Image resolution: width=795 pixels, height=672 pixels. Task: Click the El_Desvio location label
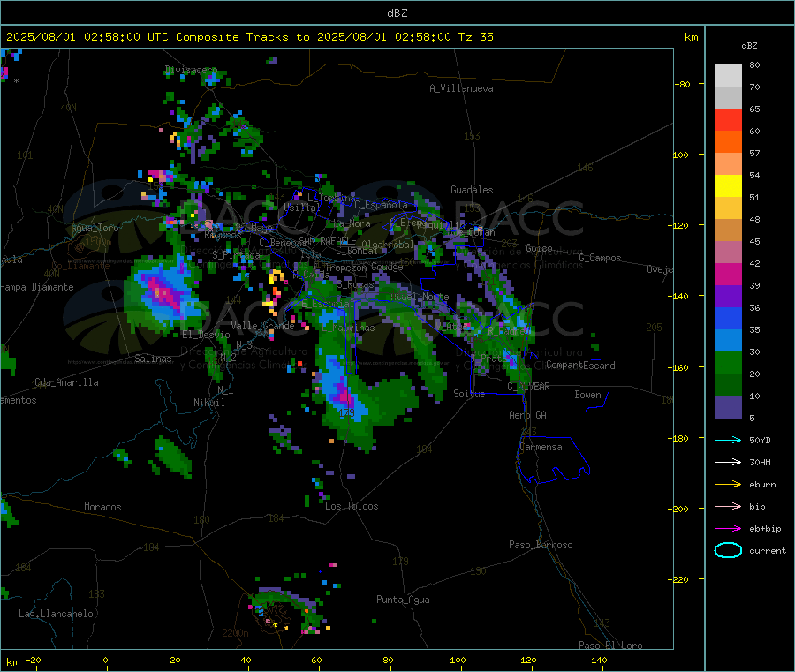[206, 335]
